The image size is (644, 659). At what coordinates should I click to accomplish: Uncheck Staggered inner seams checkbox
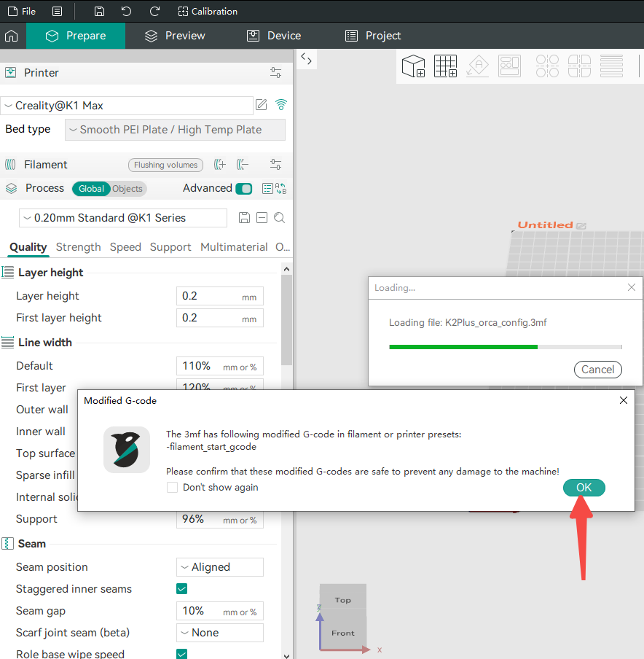(182, 589)
